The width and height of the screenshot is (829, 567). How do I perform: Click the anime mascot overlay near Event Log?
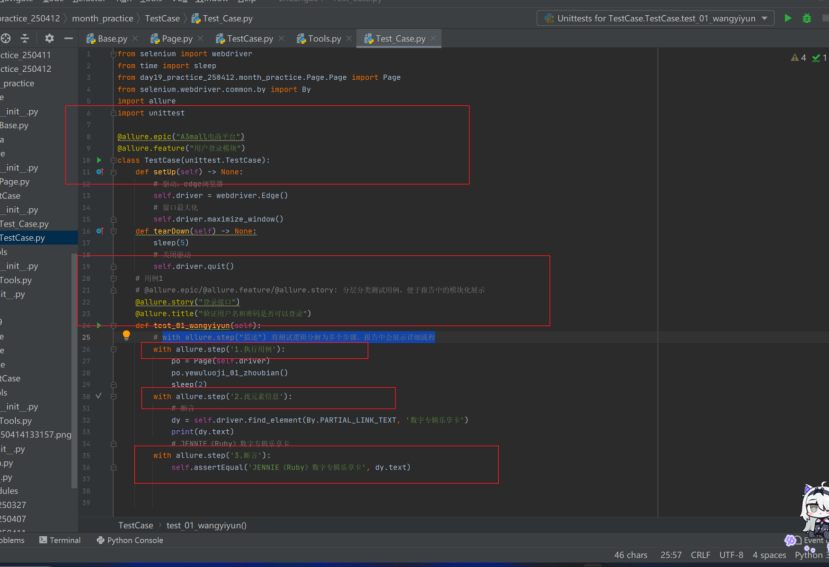coord(814,508)
